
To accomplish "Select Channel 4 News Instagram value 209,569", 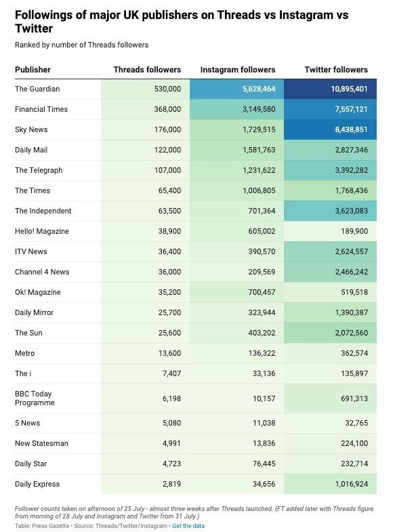I will pyautogui.click(x=262, y=272).
